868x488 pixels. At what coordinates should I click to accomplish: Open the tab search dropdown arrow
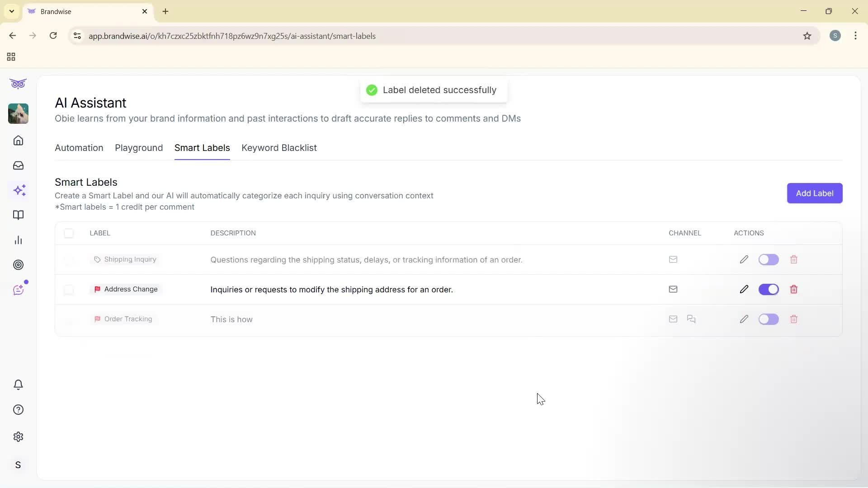[x=11, y=11]
